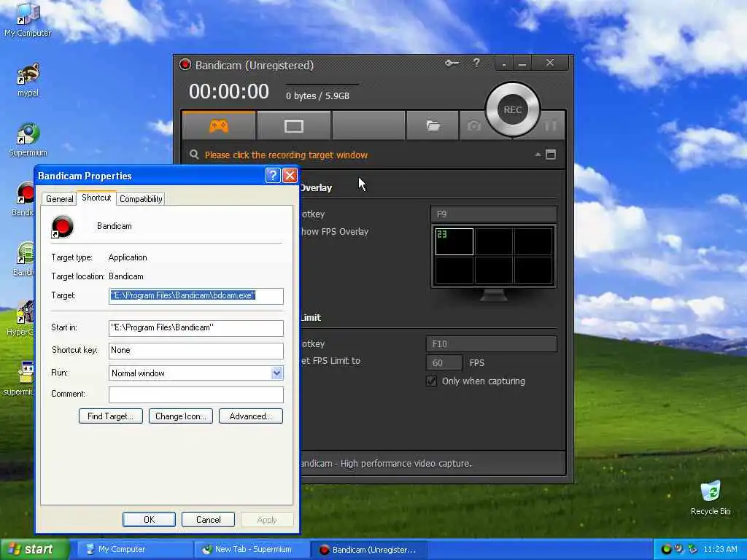The image size is (747, 560).
Task: Select top-right FPS overlay position cell
Action: (x=533, y=241)
